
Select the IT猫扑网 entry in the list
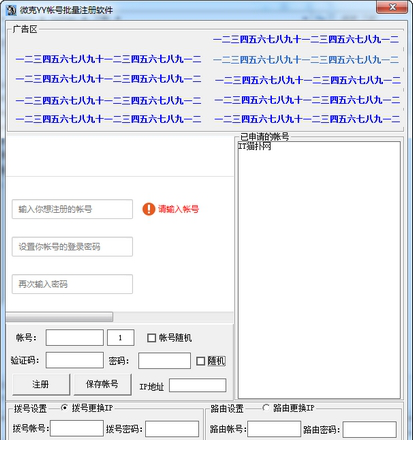coord(254,146)
